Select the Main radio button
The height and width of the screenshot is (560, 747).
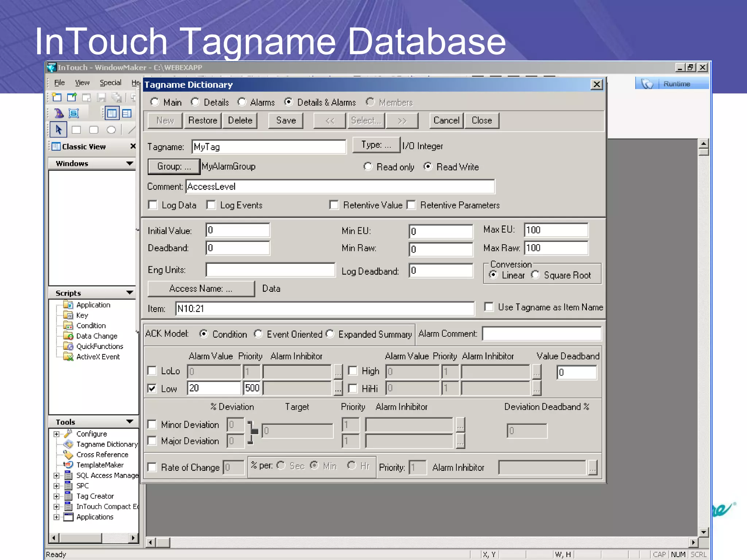coord(155,102)
